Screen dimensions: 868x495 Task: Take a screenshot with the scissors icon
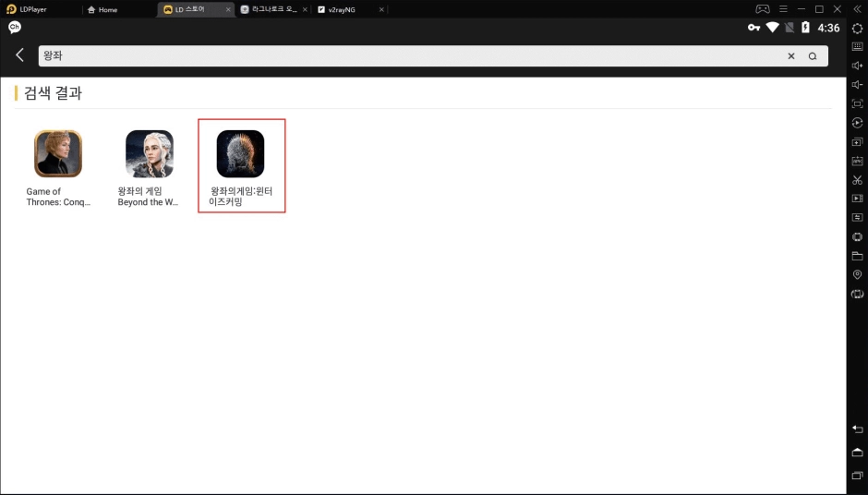[x=857, y=180]
